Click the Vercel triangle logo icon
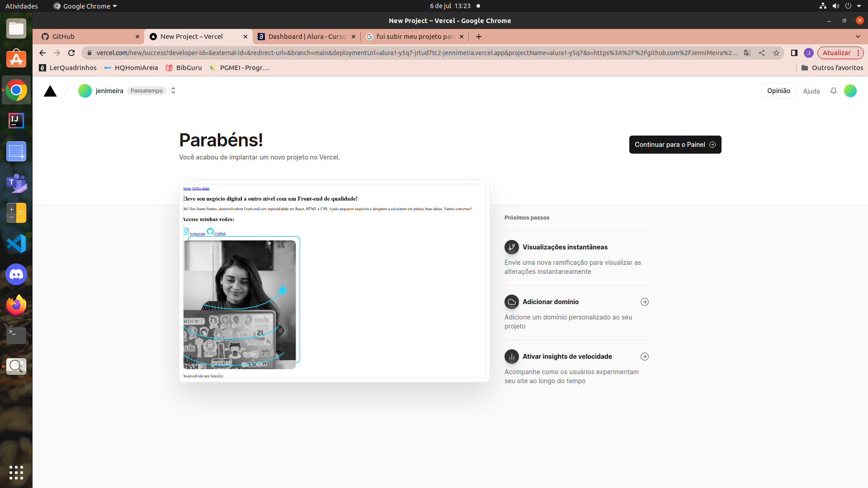 coord(50,90)
